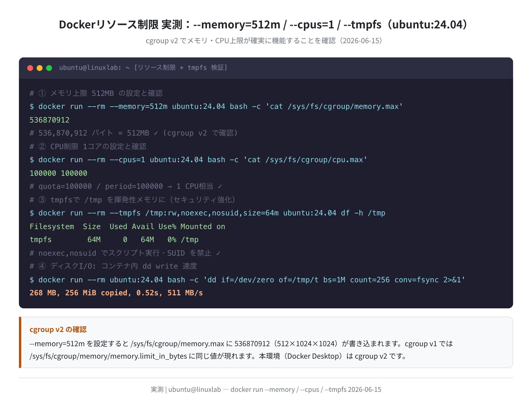532x406 pixels.
Task: Click the docker run --cpus=1 command line
Action: 198,160
